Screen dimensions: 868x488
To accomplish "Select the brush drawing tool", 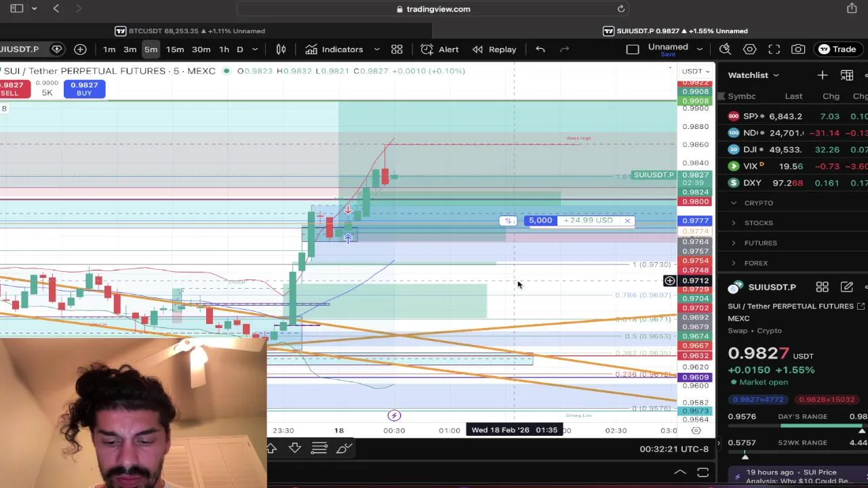I will coord(344,448).
